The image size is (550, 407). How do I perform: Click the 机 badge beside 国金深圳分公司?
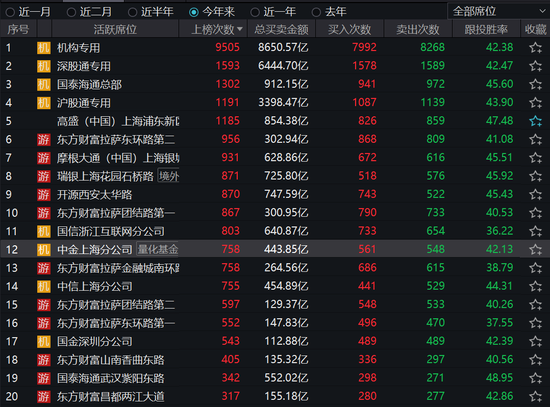coord(43,341)
